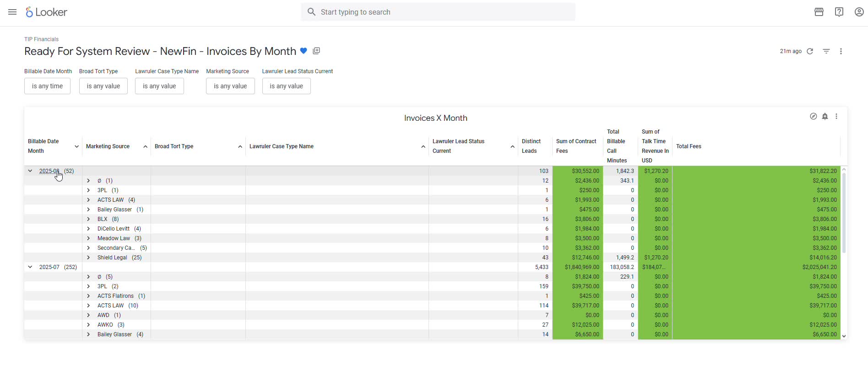Expand the Shield Legal (25) row
Viewport: 868px width, 366px height.
88,258
